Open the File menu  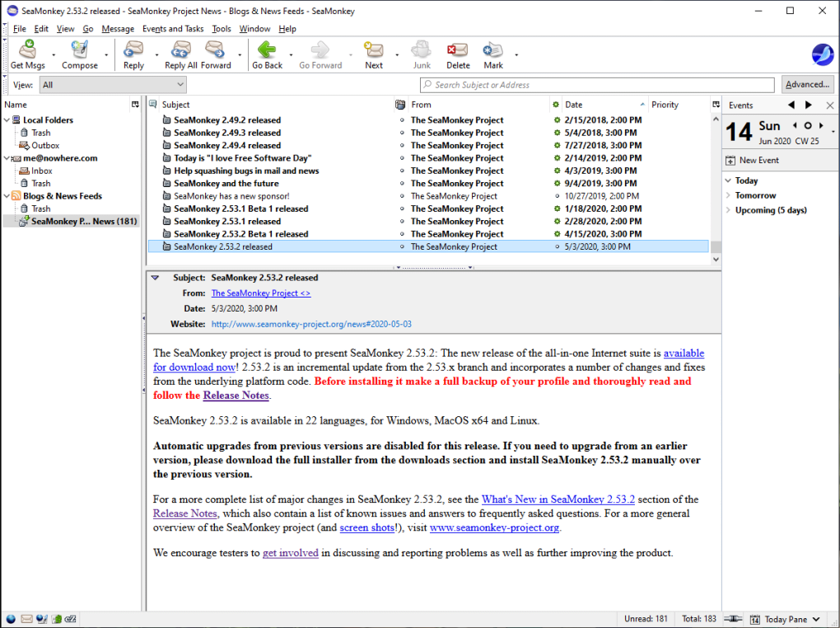(x=19, y=29)
